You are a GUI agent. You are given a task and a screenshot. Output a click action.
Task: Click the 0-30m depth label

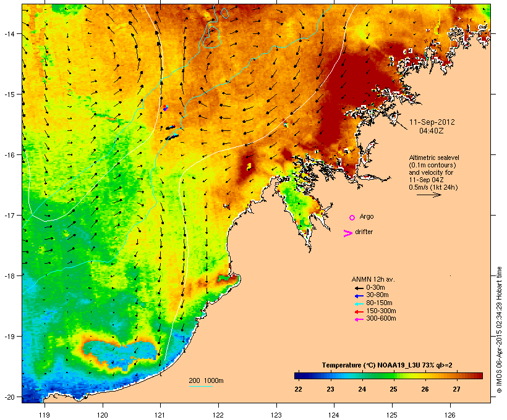tap(375, 287)
